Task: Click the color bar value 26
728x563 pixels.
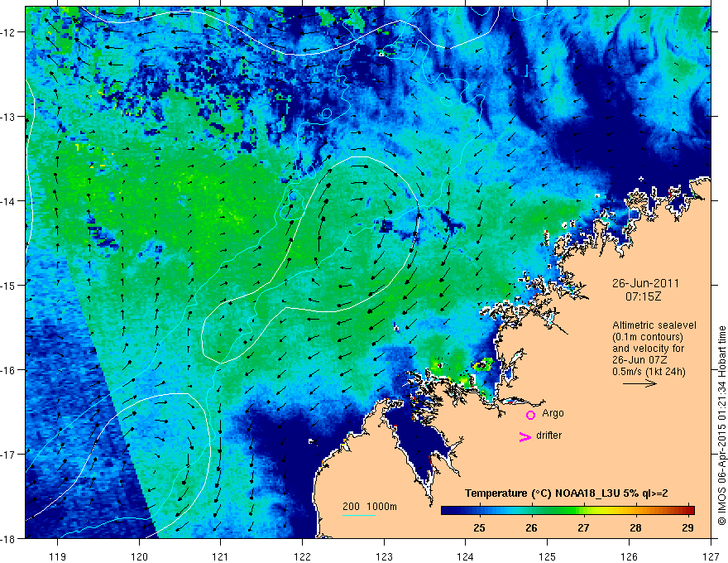Action: pos(531,527)
